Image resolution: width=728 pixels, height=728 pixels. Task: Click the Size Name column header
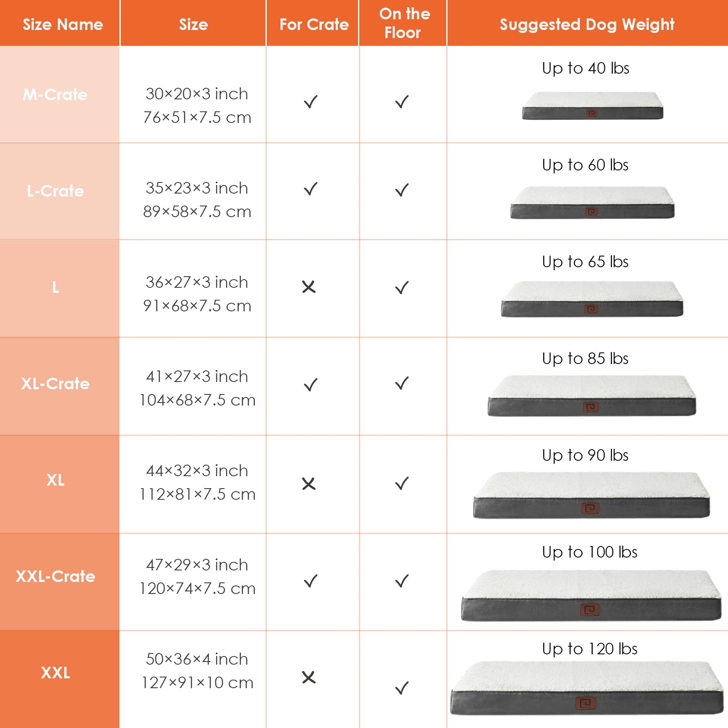click(63, 24)
